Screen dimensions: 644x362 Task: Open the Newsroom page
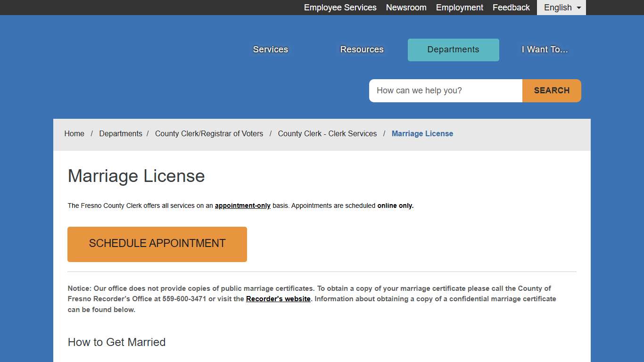tap(406, 8)
